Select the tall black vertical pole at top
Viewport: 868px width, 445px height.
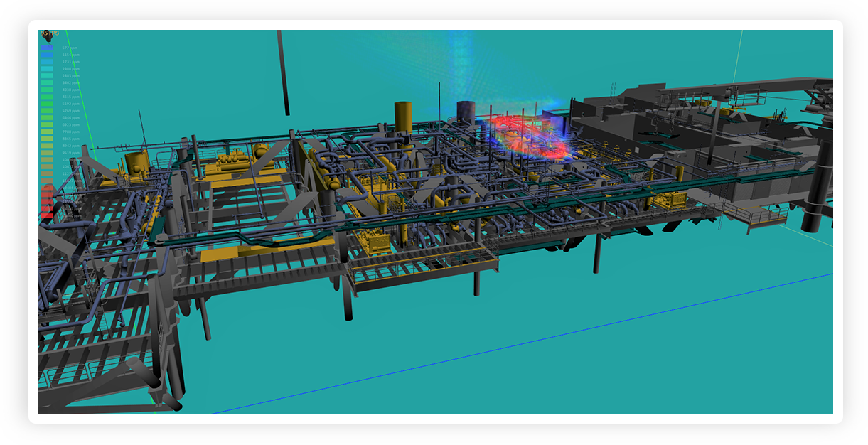coord(283,71)
